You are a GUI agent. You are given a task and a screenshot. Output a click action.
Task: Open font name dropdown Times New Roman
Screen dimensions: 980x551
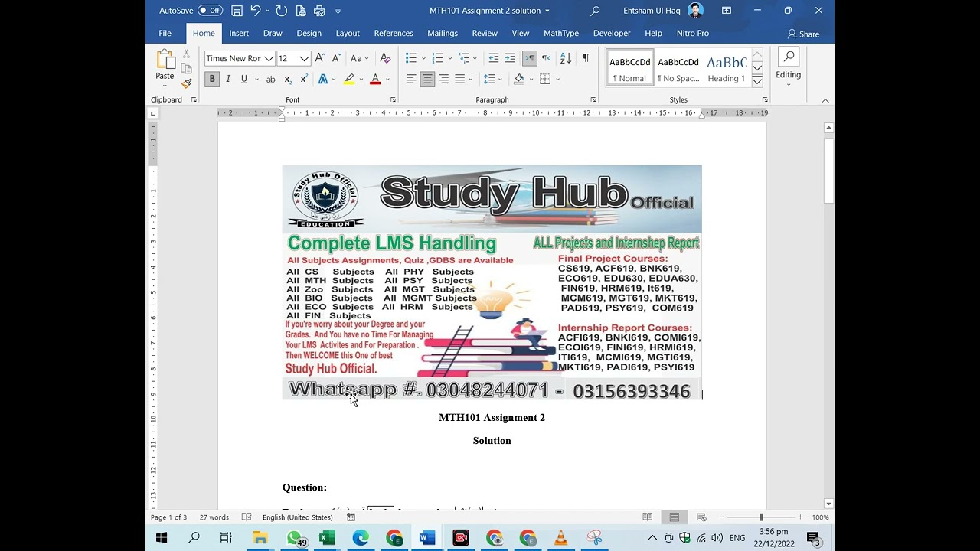tap(269, 59)
